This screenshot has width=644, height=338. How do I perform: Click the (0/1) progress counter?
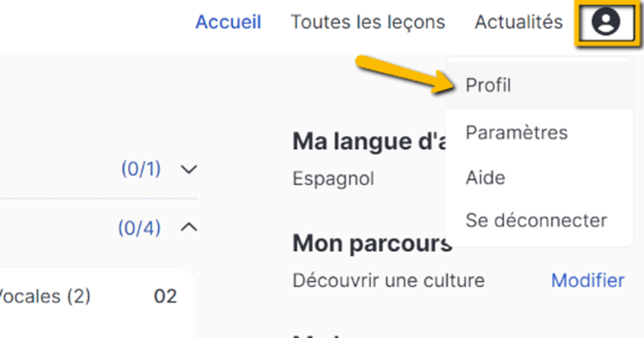[x=141, y=169]
